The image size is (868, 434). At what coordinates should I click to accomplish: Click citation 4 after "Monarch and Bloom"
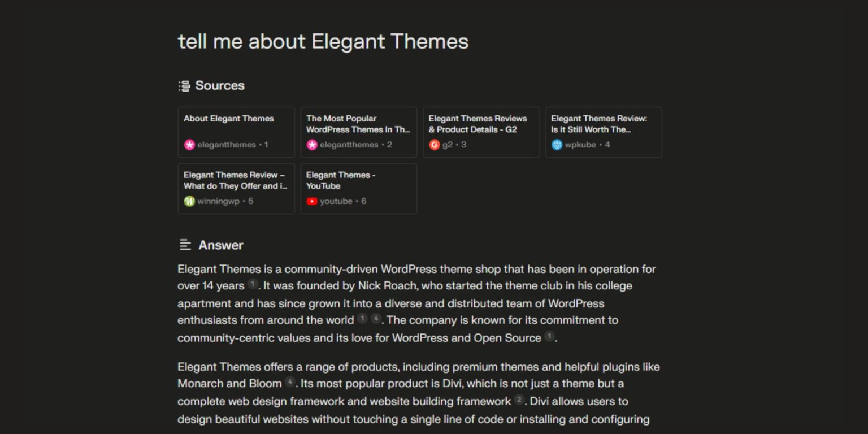[290, 382]
